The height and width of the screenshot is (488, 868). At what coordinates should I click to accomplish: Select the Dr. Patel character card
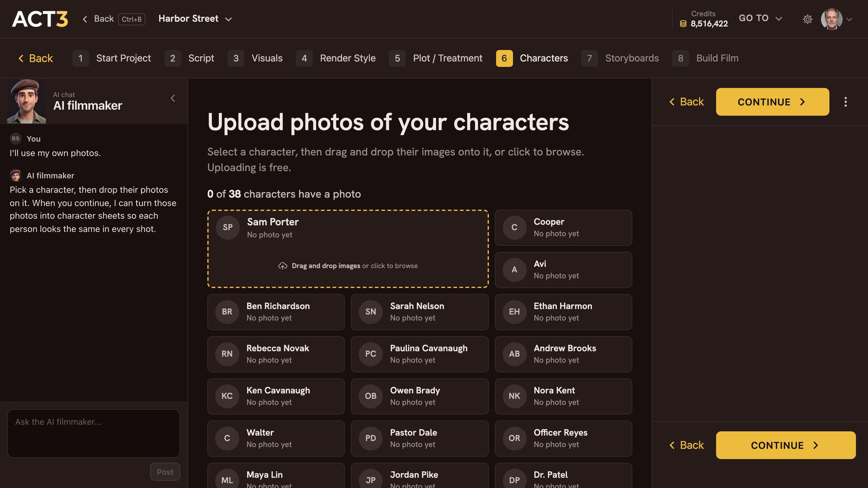563,475
